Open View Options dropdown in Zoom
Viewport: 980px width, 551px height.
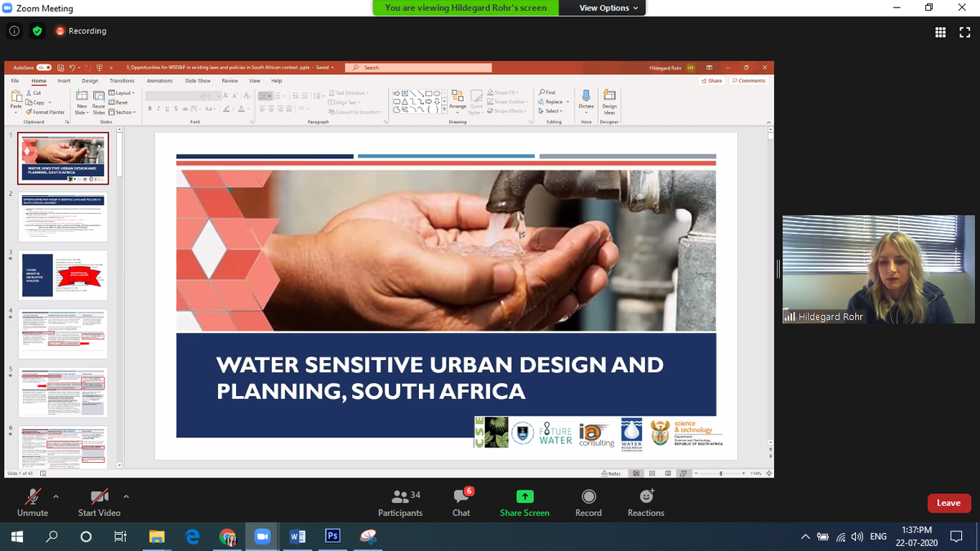click(x=609, y=8)
